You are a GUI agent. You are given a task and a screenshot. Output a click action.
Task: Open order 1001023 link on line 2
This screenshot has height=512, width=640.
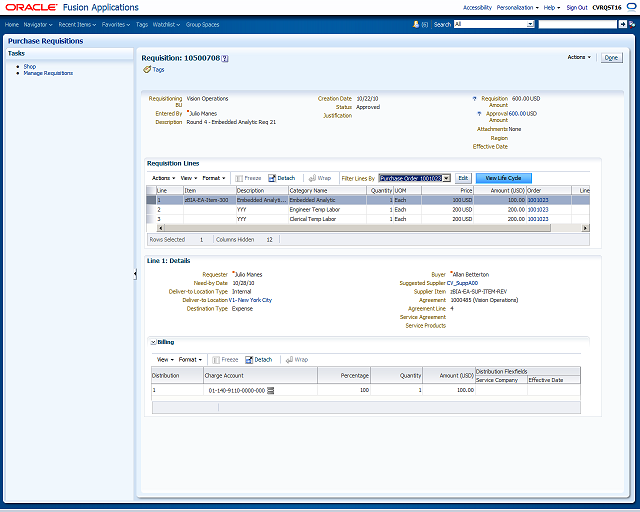click(538, 209)
